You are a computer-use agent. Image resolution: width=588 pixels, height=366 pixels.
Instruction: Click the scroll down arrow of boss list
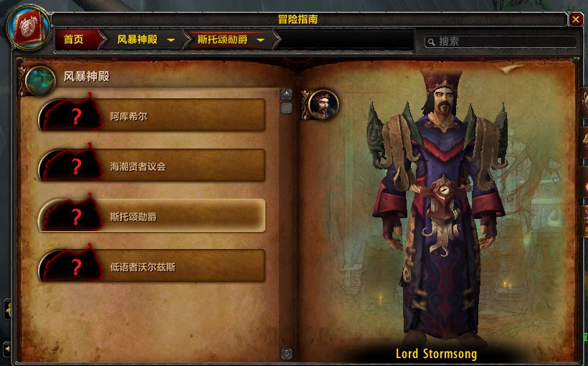[x=287, y=354]
